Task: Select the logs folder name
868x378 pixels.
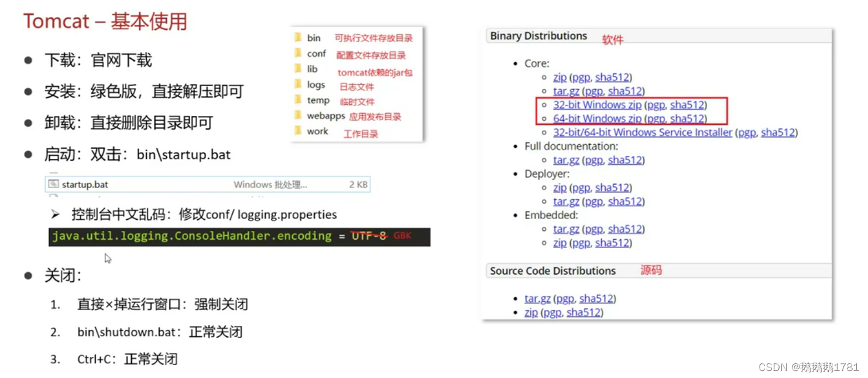Action: (315, 85)
